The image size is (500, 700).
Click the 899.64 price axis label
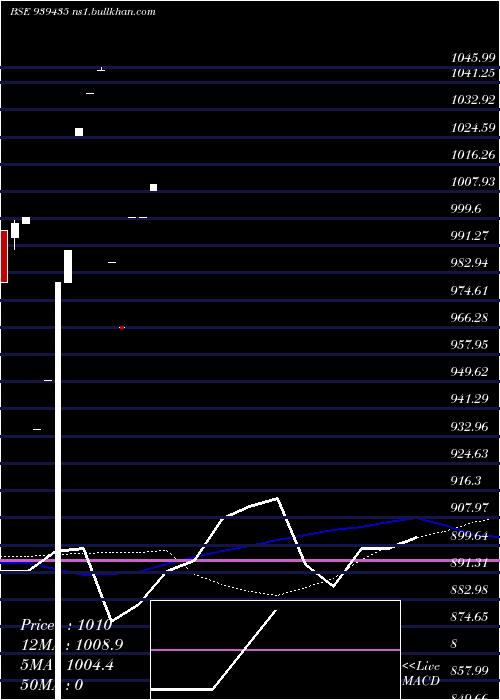469,536
